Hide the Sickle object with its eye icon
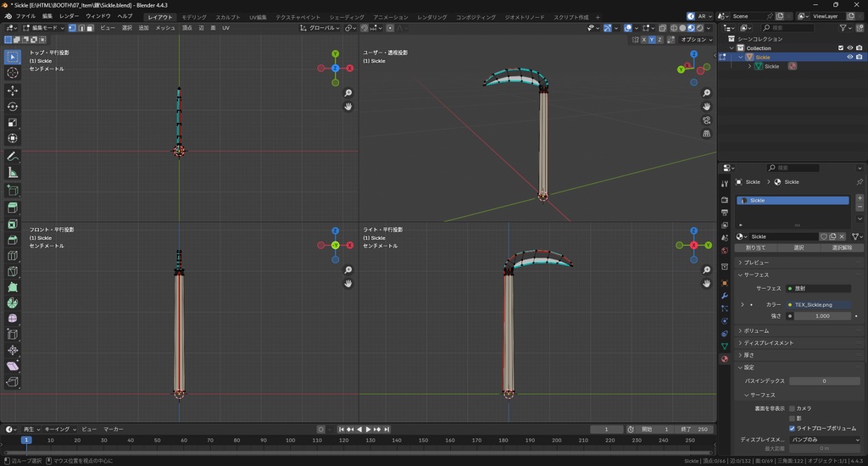Screen dimensions: 868x466 click(x=849, y=57)
